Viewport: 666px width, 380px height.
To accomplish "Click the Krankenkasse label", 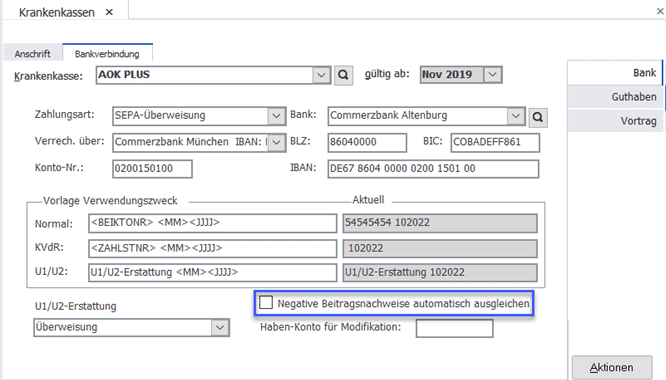I will pyautogui.click(x=48, y=76).
